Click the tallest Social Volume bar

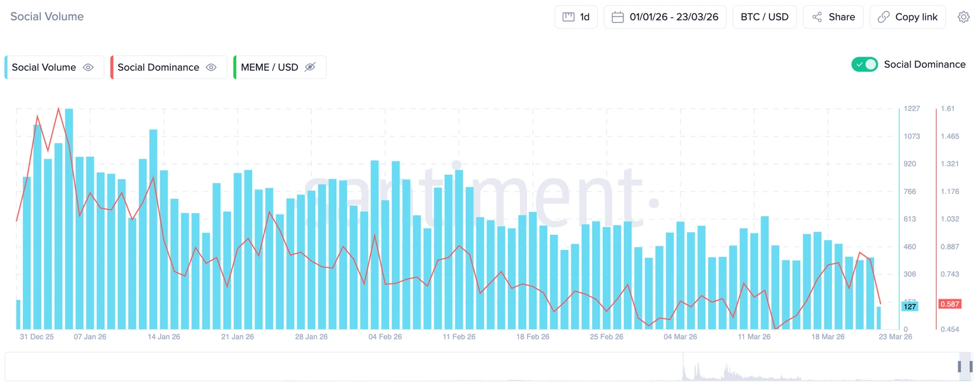click(x=69, y=217)
